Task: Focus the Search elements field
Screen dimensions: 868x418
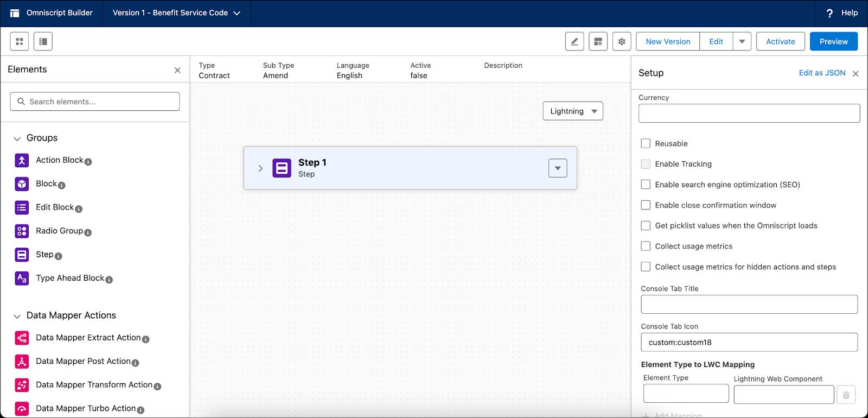Action: (95, 102)
